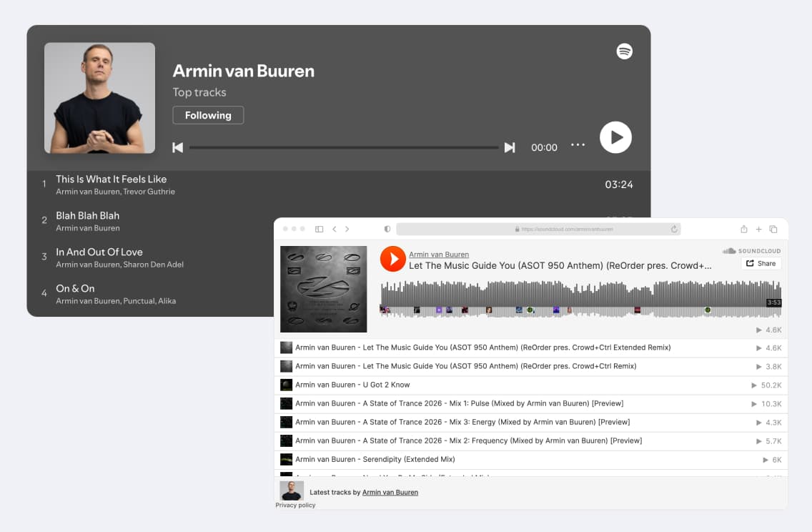Open the three-dot more options menu

[x=578, y=145]
